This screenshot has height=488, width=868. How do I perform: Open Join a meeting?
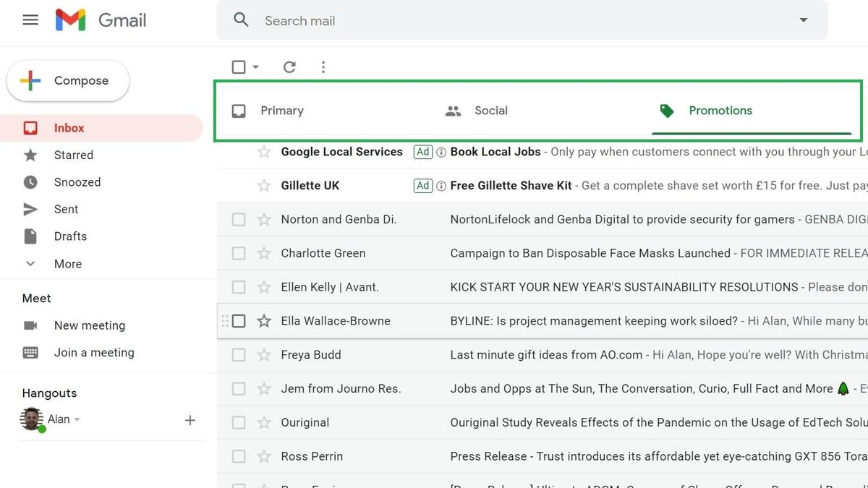tap(93, 352)
